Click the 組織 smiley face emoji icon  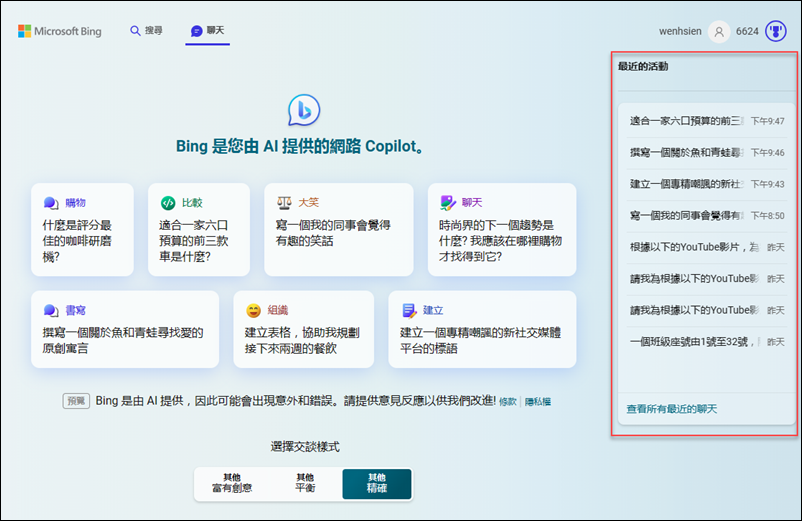(x=254, y=310)
